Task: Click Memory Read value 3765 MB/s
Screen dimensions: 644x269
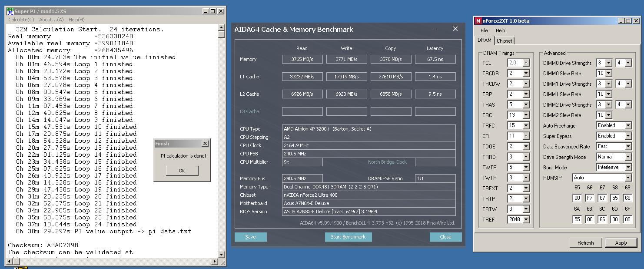Action: (302, 59)
